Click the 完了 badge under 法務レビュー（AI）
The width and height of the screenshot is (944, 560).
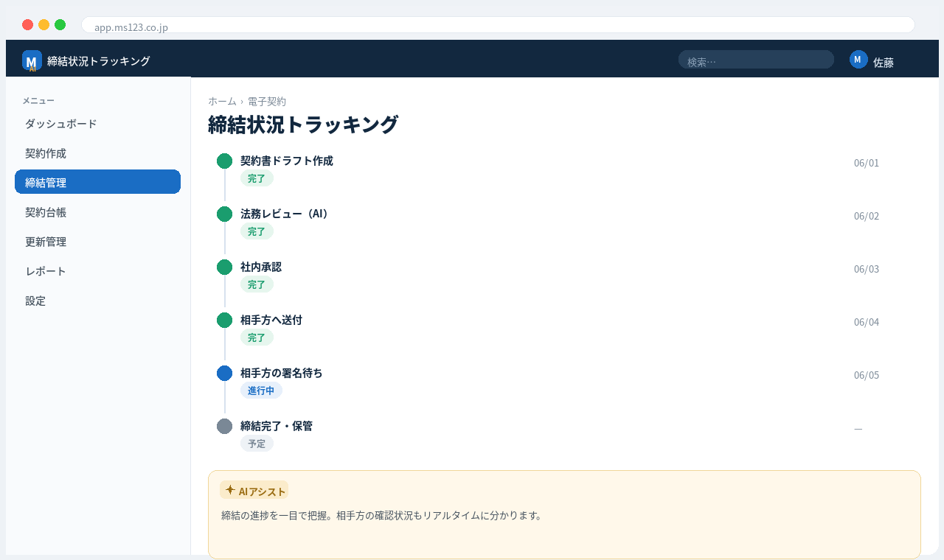point(257,231)
